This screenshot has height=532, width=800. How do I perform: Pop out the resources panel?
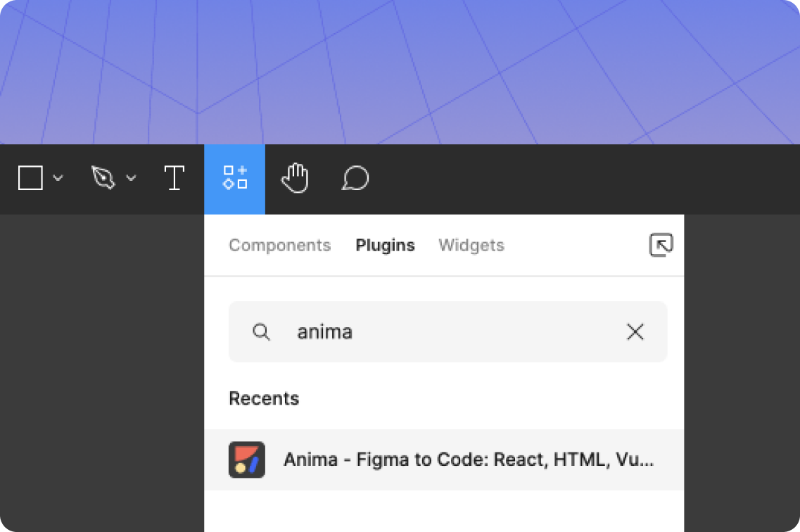661,245
